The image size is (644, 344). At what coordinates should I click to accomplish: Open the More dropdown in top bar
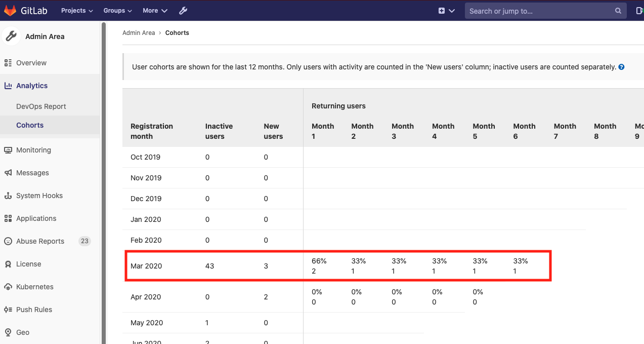[x=154, y=10]
